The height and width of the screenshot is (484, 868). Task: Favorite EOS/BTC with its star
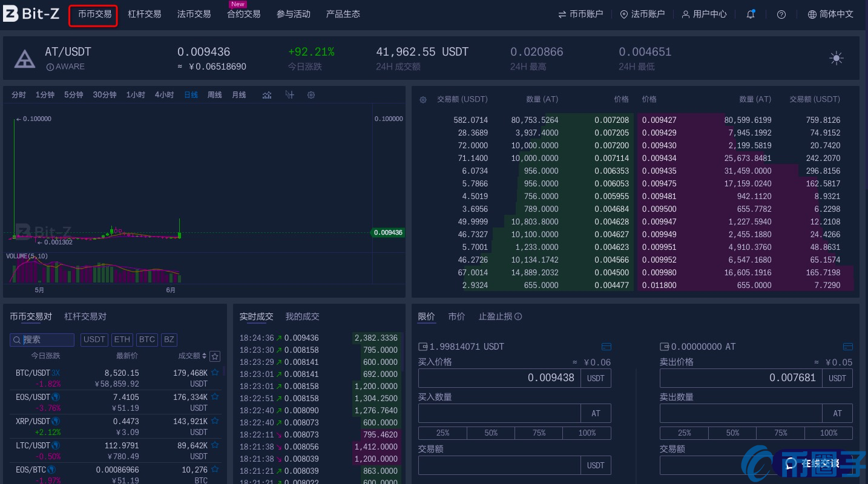click(215, 469)
